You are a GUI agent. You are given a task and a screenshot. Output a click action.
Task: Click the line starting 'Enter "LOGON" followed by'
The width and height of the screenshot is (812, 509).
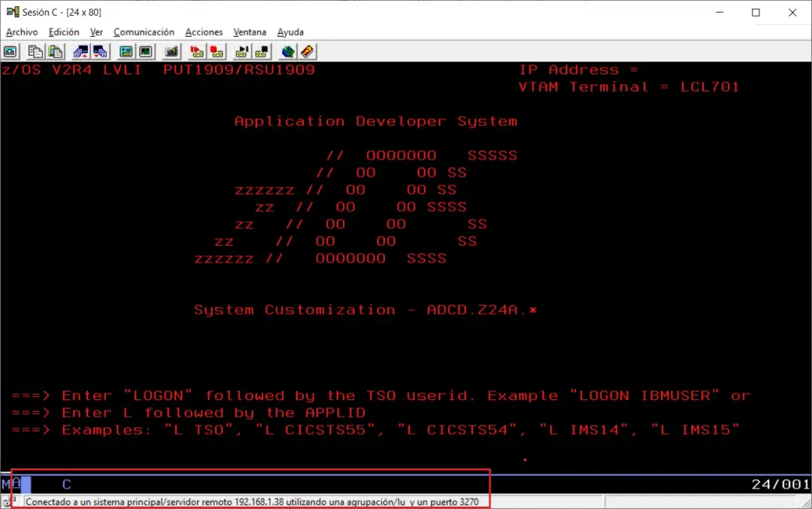tap(380, 395)
